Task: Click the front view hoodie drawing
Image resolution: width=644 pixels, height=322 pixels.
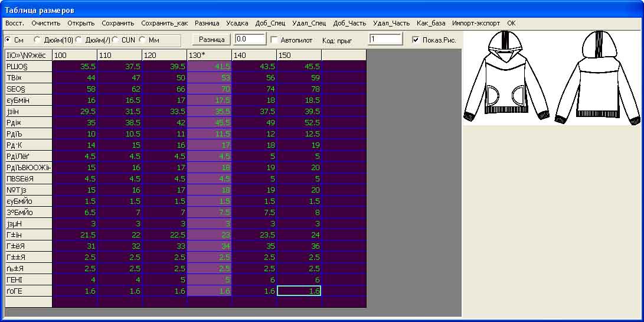Action: point(506,77)
